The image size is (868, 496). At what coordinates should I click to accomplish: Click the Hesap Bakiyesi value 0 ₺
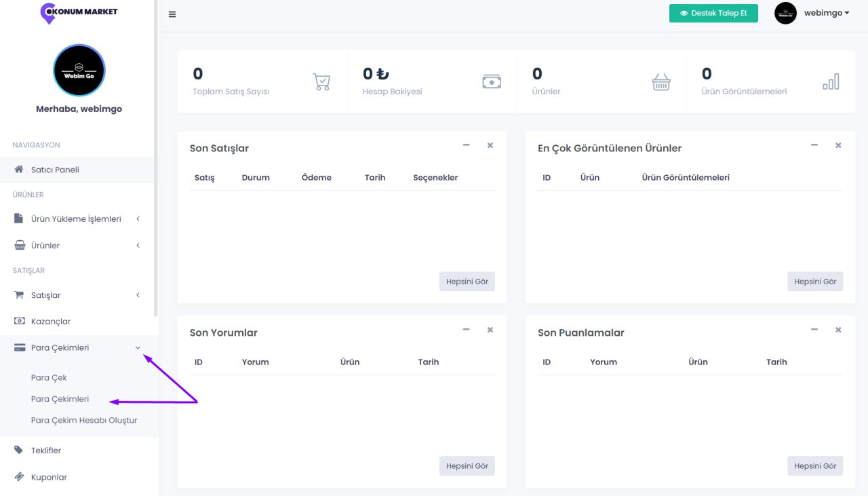[x=376, y=74]
